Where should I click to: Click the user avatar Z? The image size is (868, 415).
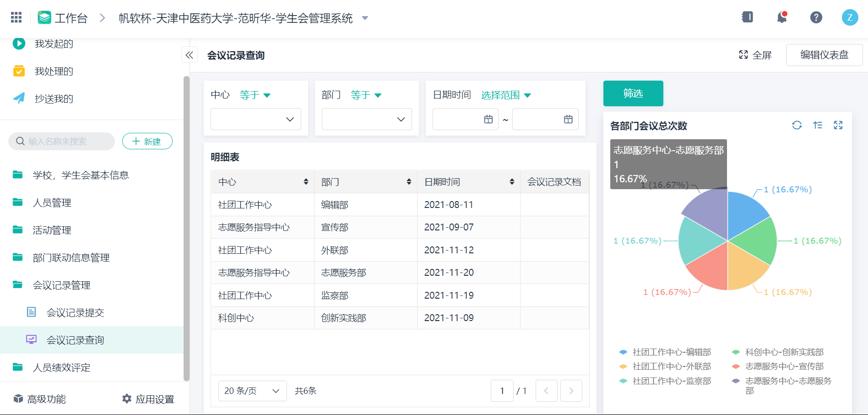coord(850,17)
